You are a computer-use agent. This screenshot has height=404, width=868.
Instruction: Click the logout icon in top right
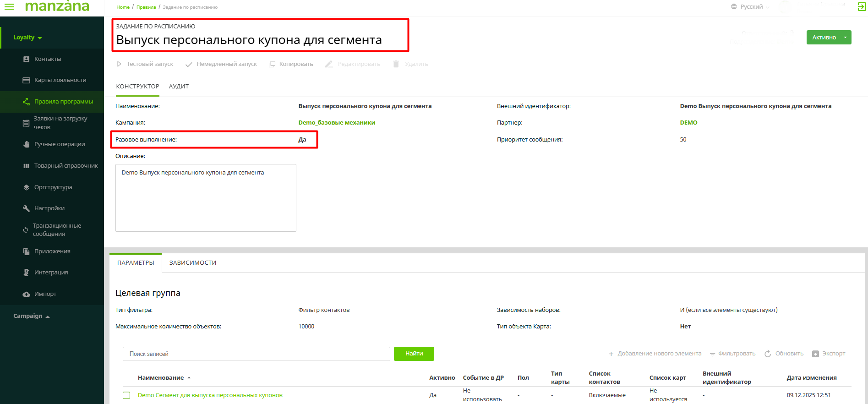pos(862,6)
